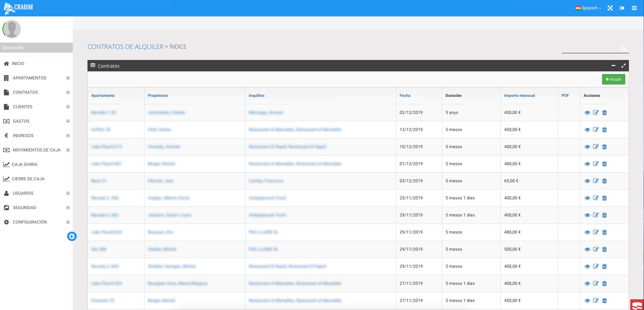Screen dimensions: 644x310
Task: Delete the contract dated 13/12/2019
Action: [604, 130]
